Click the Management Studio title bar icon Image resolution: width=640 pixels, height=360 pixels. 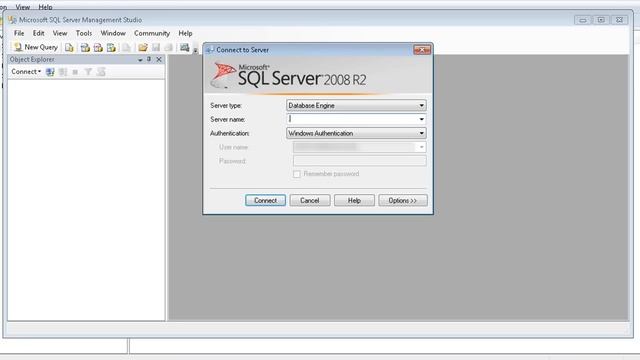[12, 20]
